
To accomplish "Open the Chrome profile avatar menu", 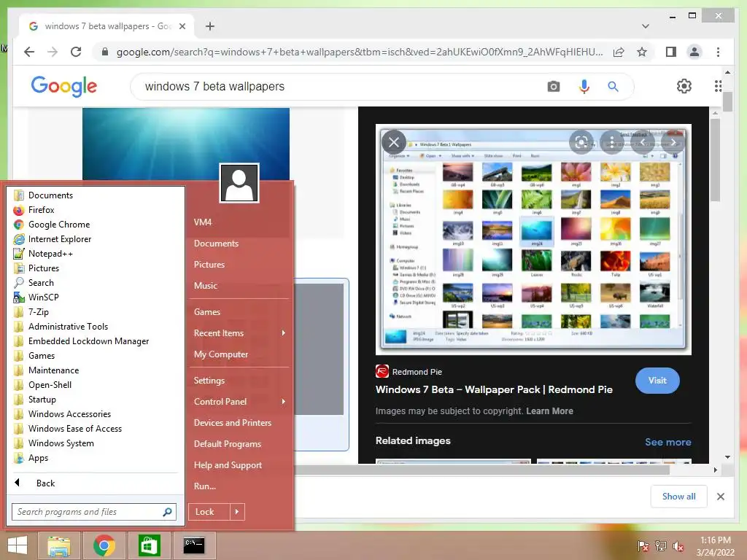I will tap(694, 52).
